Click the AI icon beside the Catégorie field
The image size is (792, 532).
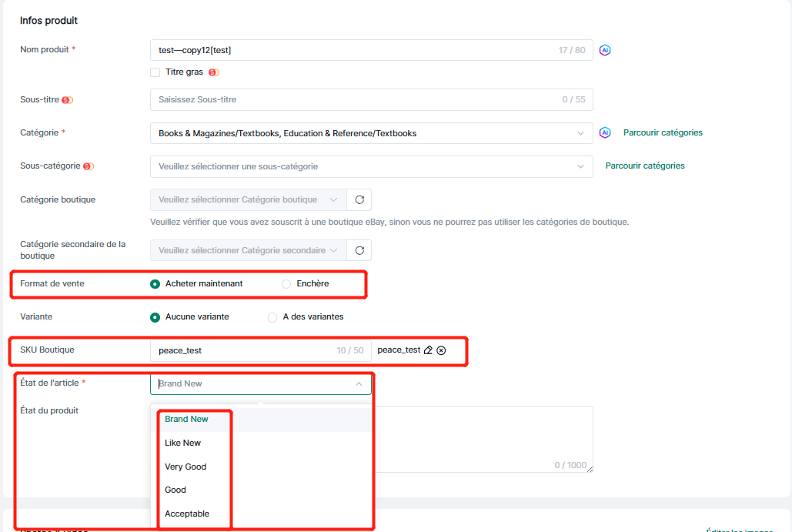pyautogui.click(x=605, y=132)
